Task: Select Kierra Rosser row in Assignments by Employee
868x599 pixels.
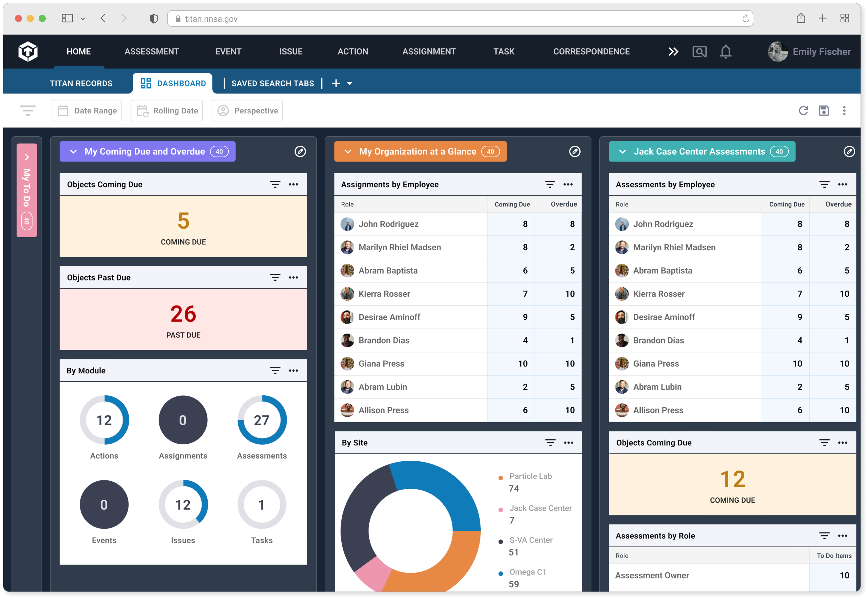Action: [x=458, y=294]
